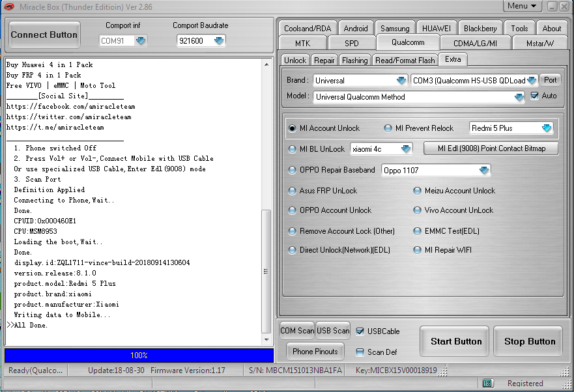Open the About tab
574x392 pixels.
coord(552,29)
